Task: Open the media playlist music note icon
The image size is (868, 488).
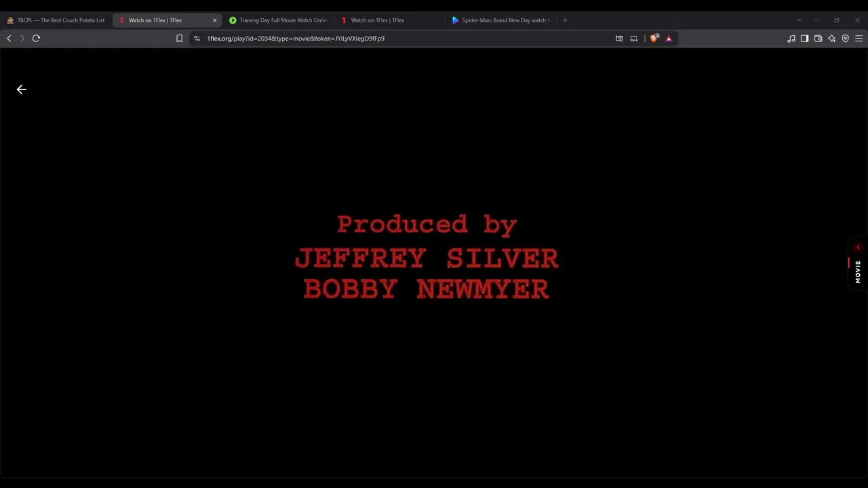Action: [791, 39]
